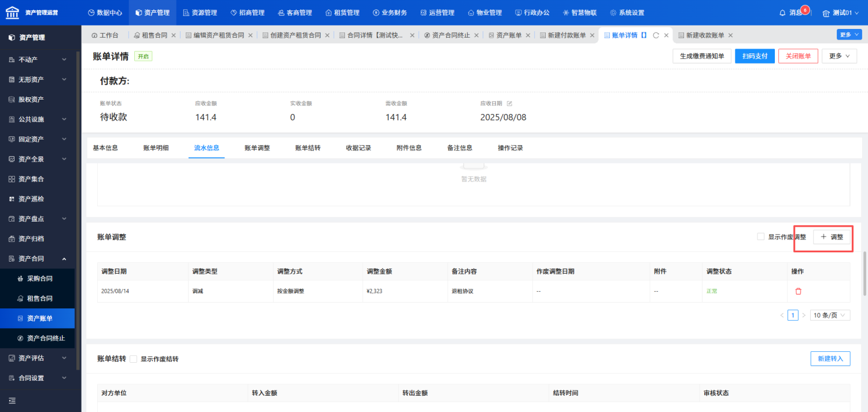Open 租售合同 in the sidebar submenu
The image size is (868, 412).
(x=37, y=299)
